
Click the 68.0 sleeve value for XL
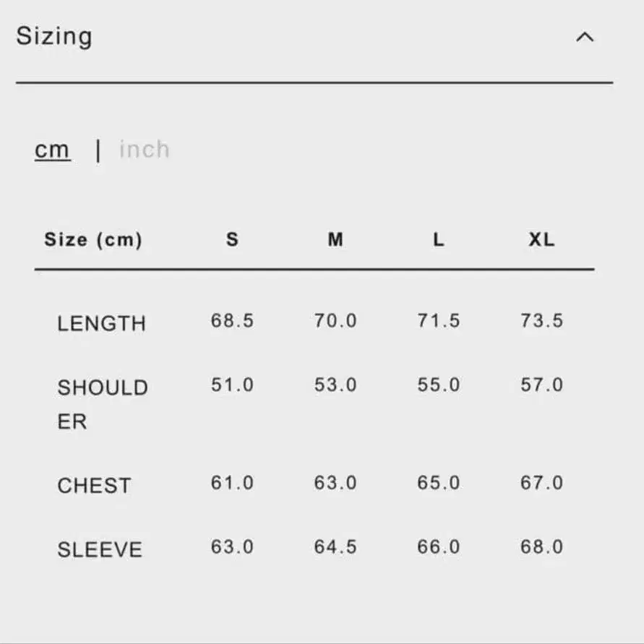541,547
